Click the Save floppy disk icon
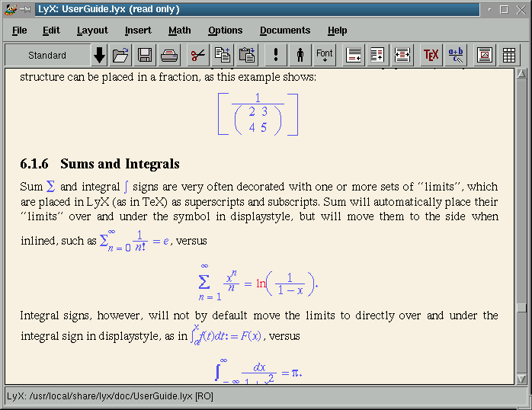532x410 pixels. (x=145, y=55)
